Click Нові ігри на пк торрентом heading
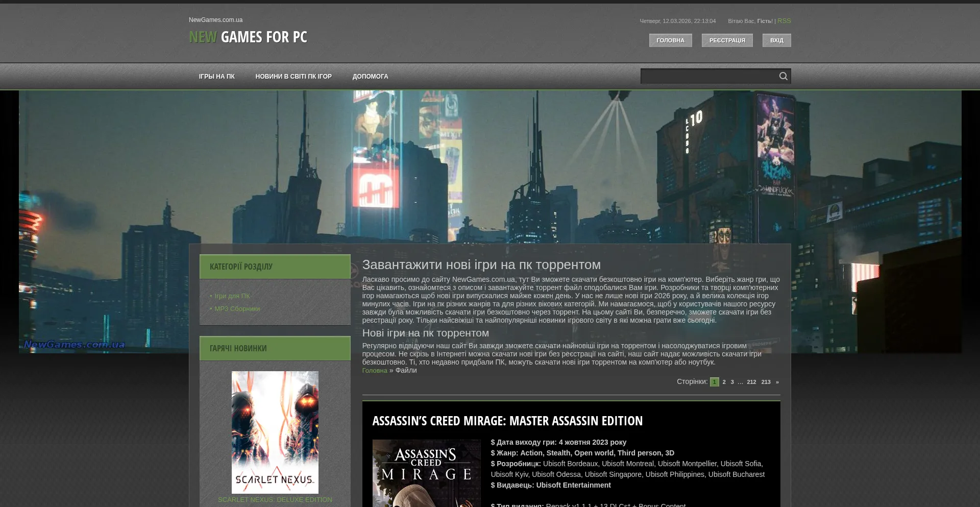The height and width of the screenshot is (507, 980). tap(426, 333)
